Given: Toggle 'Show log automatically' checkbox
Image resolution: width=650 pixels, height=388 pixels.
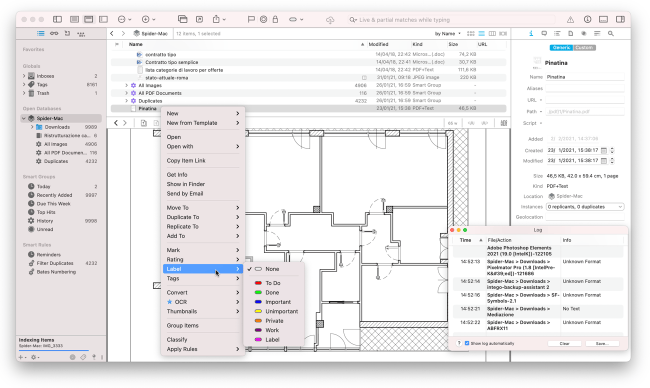Looking at the screenshot, I should click(x=467, y=343).
